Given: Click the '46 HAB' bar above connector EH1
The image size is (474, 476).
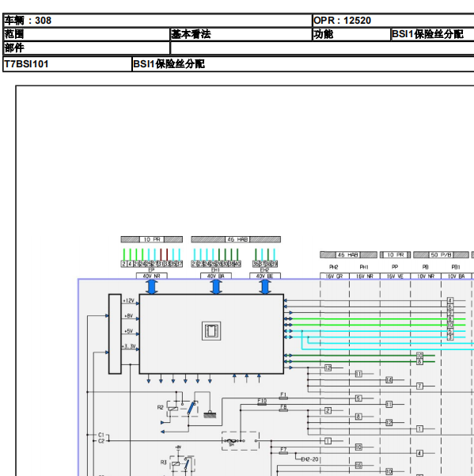Looking at the screenshot, I should (x=236, y=239).
